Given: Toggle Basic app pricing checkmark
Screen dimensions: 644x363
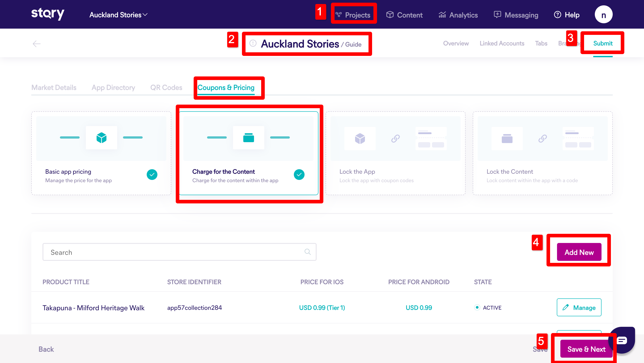Looking at the screenshot, I should tap(152, 174).
